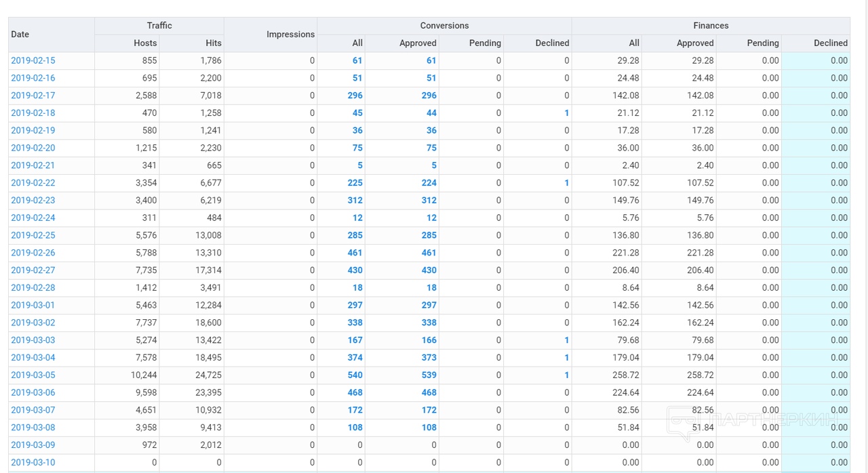Screen dimensions: 868x473
Task: Sort by Hits column header
Action: click(213, 43)
